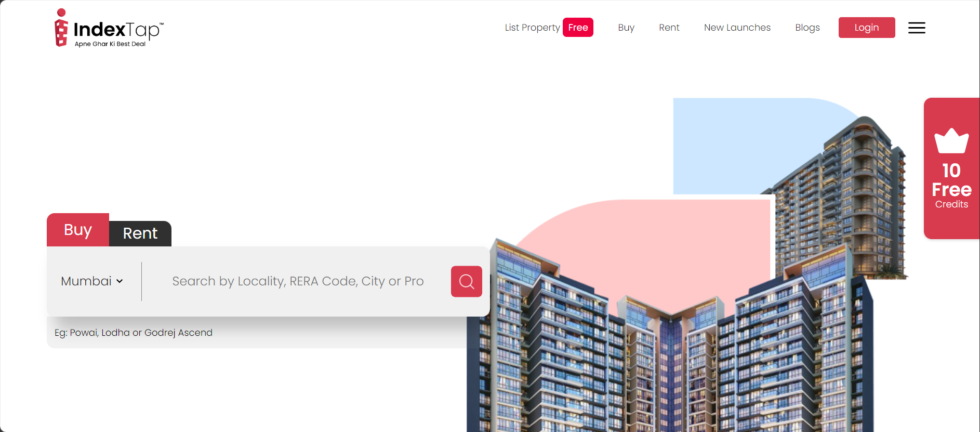This screenshot has width=980, height=432.
Task: Open the hamburger menu icon
Action: (917, 28)
